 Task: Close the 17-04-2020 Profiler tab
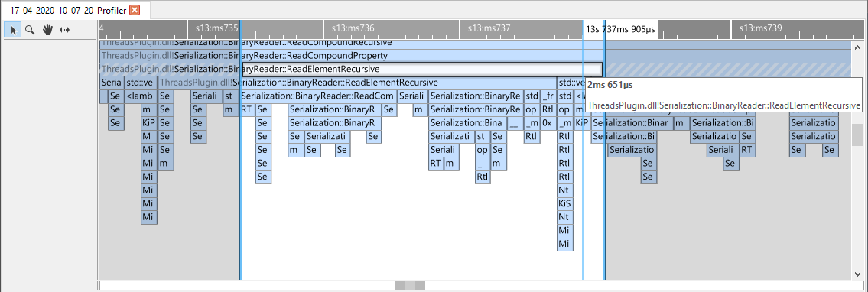tap(135, 10)
